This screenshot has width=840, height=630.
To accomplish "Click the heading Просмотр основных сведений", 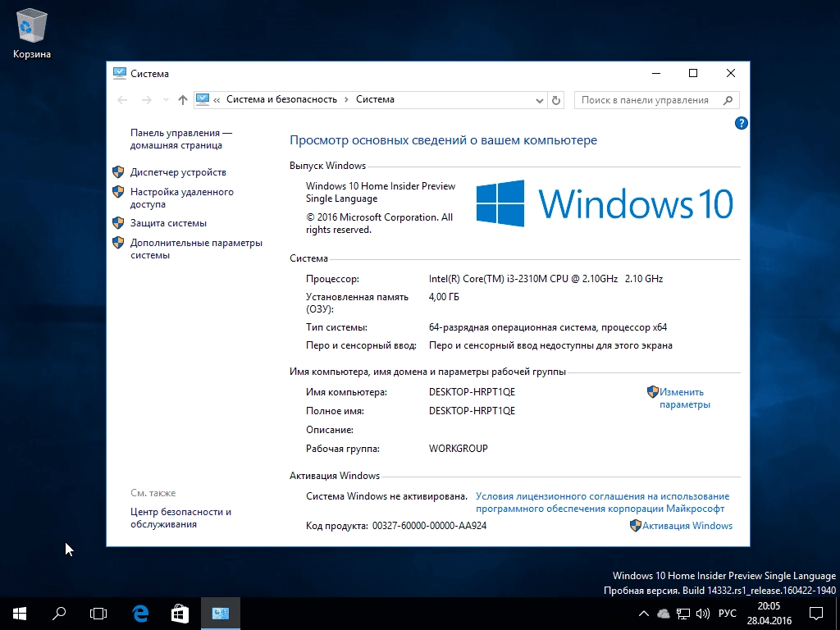I will click(x=443, y=140).
